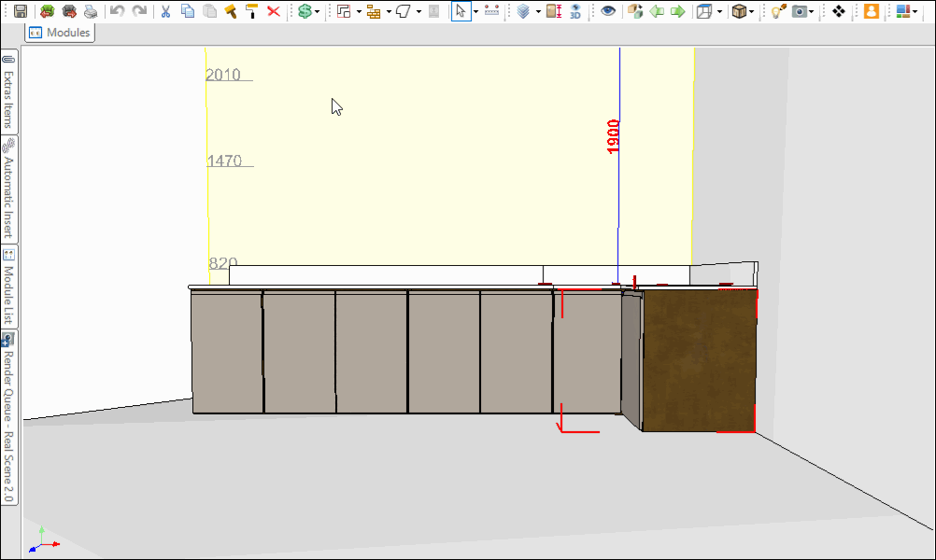Select the paintbrush tool

click(231, 11)
